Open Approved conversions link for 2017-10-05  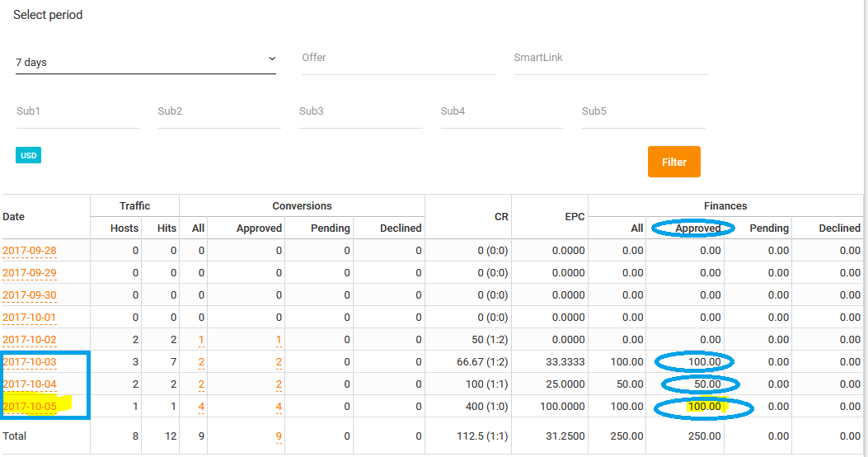279,406
